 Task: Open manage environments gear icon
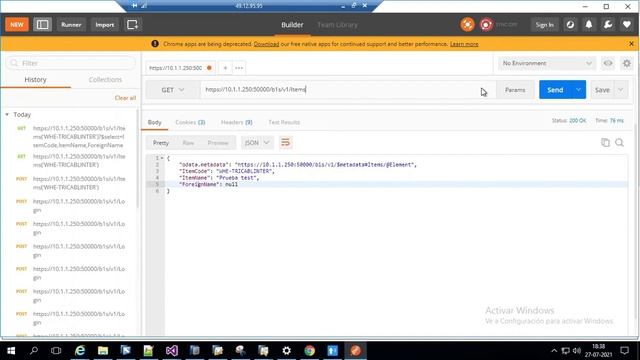tap(627, 63)
